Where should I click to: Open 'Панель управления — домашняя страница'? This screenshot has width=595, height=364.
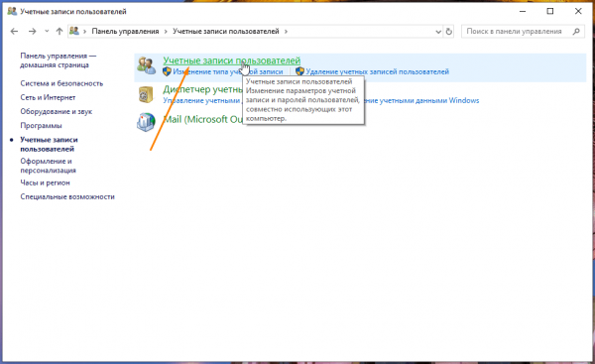[x=59, y=61]
